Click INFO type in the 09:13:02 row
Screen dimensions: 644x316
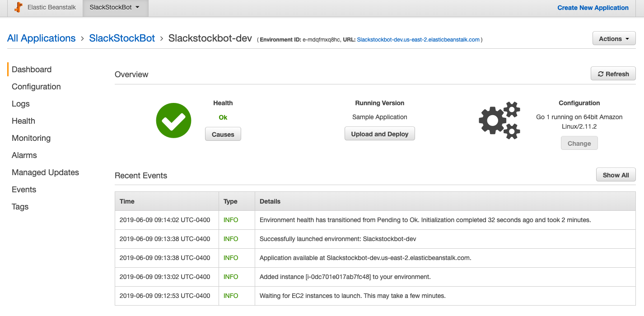(231, 277)
